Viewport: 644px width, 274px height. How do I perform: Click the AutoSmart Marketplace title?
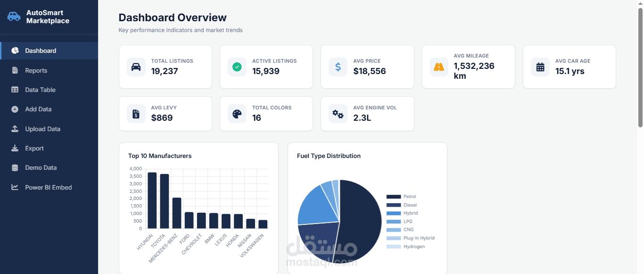[48, 17]
